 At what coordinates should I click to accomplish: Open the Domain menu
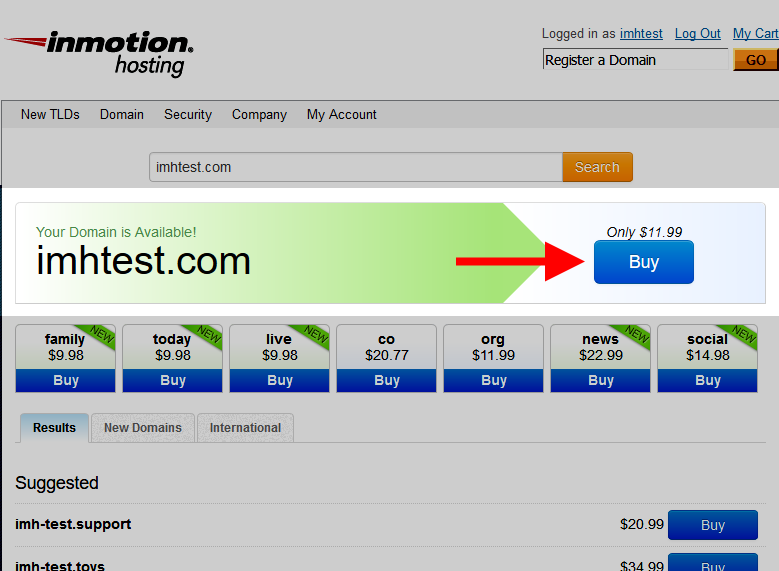(x=122, y=114)
